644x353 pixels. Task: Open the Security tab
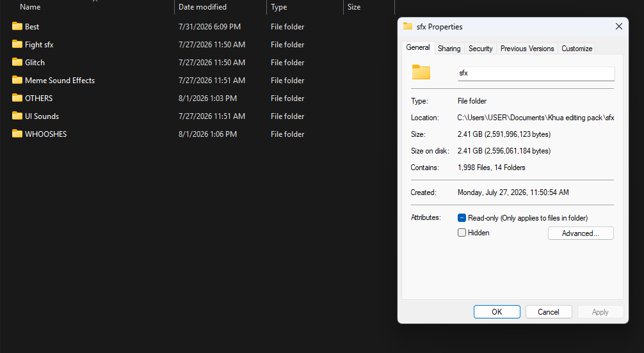(x=480, y=49)
